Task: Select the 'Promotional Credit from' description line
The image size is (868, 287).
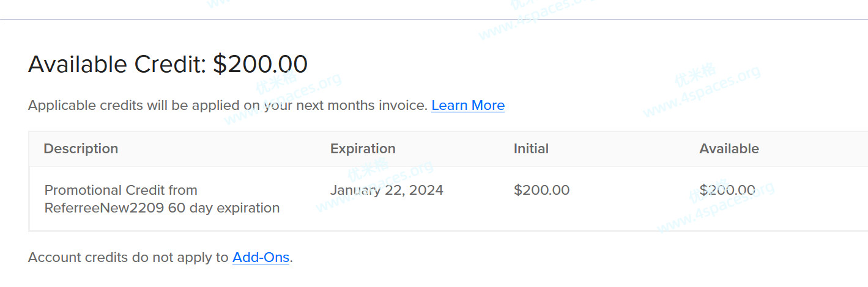Action: click(121, 190)
